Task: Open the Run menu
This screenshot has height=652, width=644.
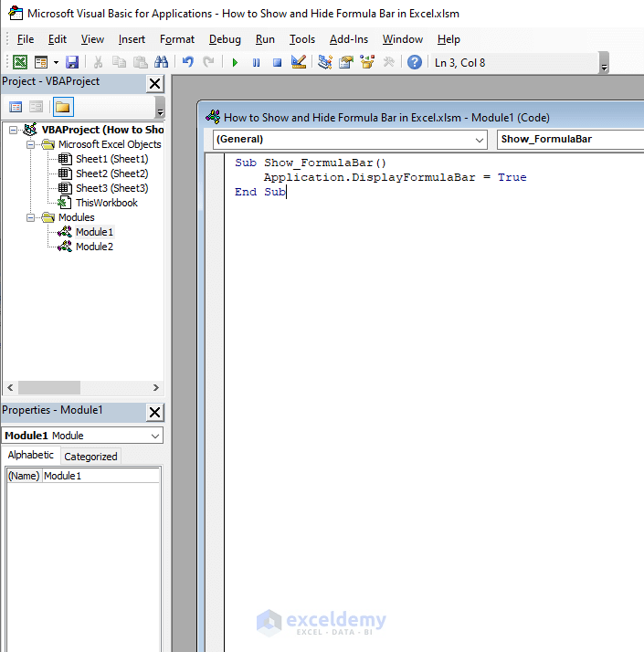Action: point(265,39)
